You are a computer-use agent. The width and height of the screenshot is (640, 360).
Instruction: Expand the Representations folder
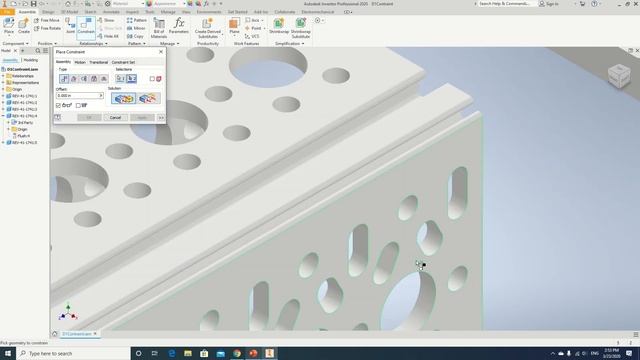[3, 82]
